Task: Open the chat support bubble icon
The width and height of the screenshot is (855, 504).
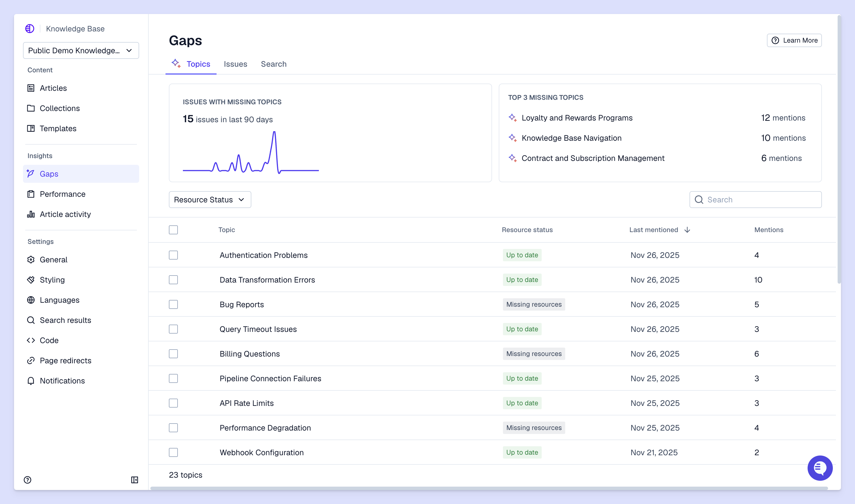Action: tap(820, 468)
